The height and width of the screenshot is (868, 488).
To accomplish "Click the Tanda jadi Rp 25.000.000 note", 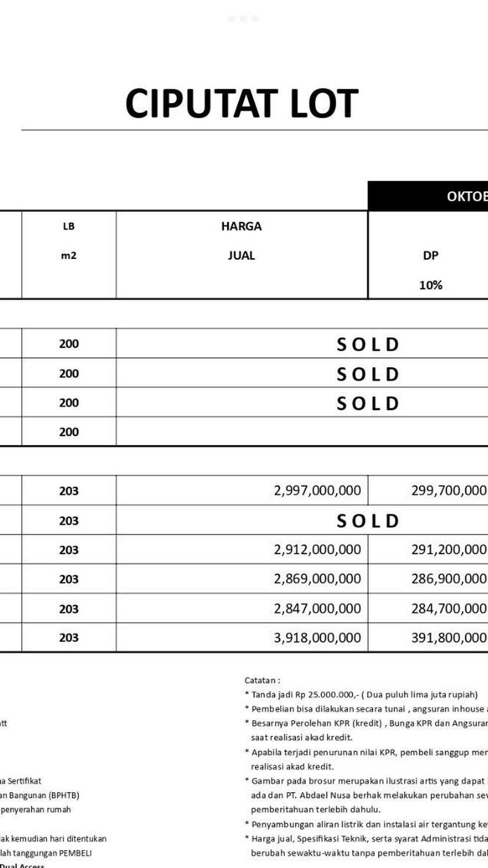I will pos(364,694).
